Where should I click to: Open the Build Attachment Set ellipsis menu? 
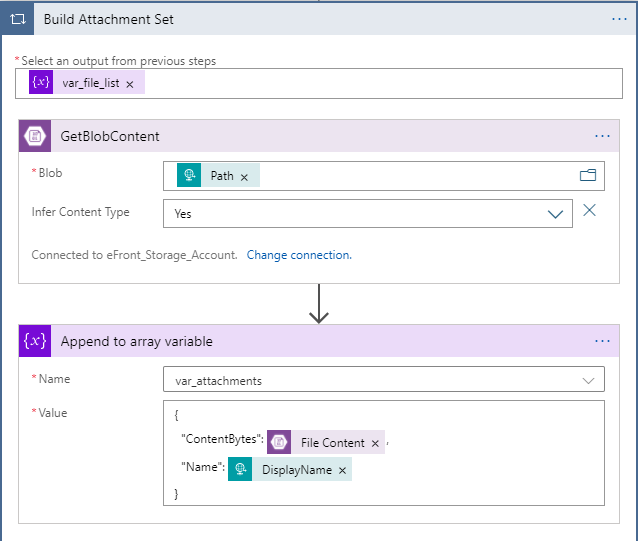619,19
